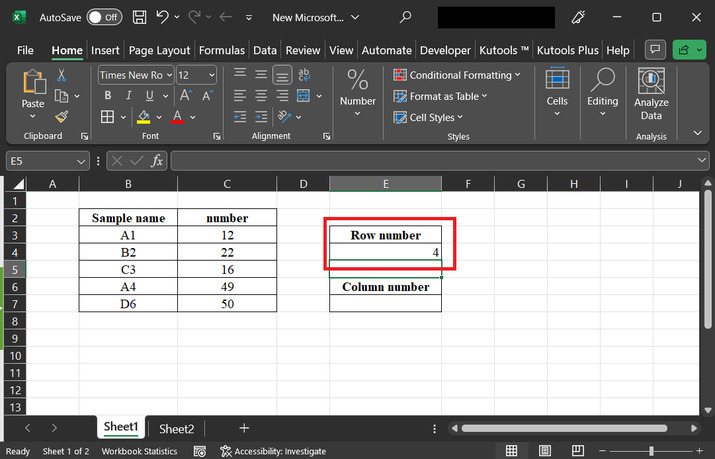Viewport: 715px width, 459px height.
Task: Open the font size dropdown
Action: [212, 75]
